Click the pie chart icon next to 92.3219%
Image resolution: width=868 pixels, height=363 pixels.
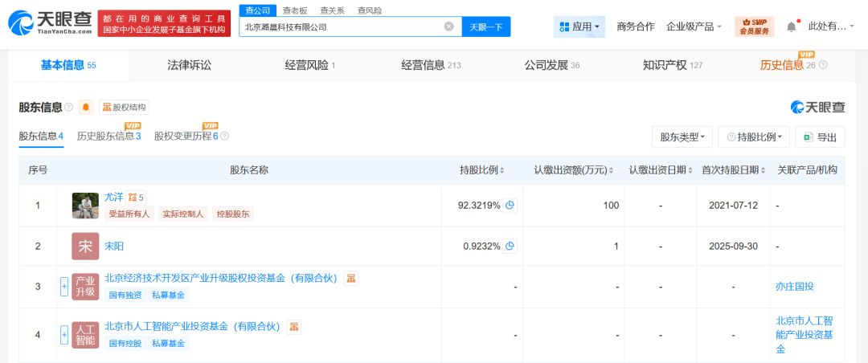(x=510, y=205)
